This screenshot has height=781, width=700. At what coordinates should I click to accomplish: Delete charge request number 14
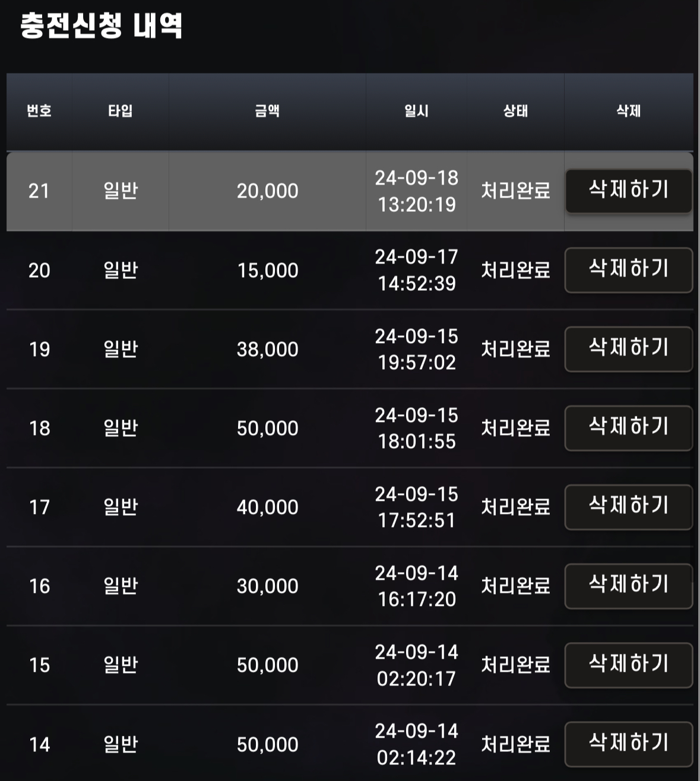pos(629,744)
